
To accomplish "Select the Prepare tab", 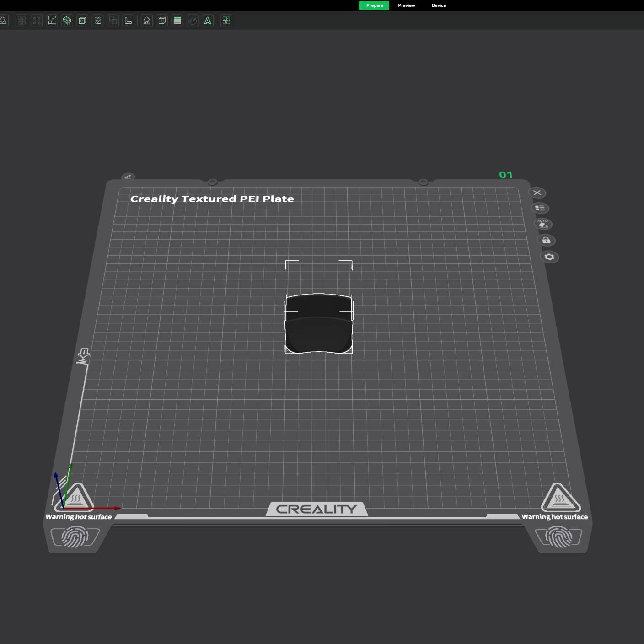I will pyautogui.click(x=374, y=5).
